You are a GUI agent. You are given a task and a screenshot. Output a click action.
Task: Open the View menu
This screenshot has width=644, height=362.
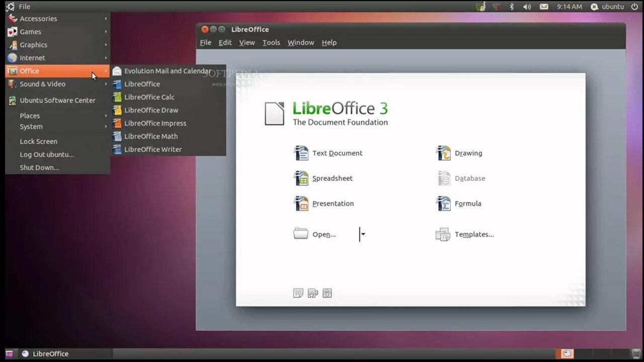pos(247,43)
